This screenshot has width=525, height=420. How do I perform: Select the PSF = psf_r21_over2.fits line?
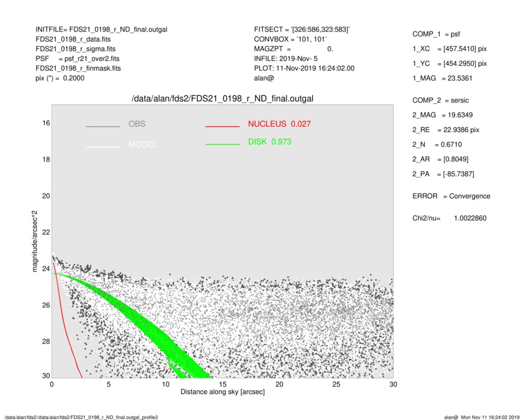coord(77,59)
